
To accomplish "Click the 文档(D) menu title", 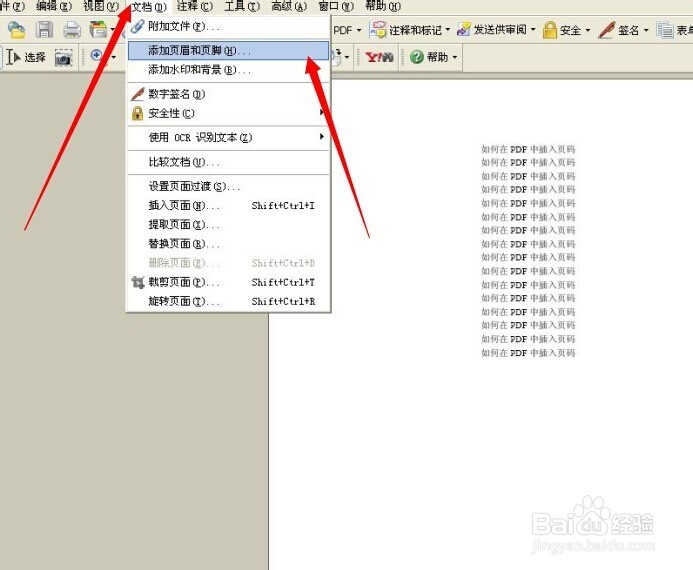I will 149,7.
